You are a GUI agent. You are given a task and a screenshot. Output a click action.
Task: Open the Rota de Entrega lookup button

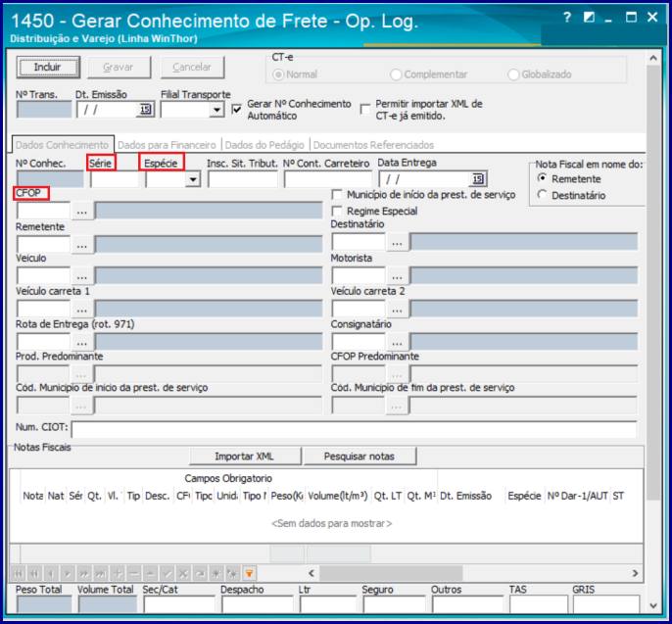click(82, 343)
